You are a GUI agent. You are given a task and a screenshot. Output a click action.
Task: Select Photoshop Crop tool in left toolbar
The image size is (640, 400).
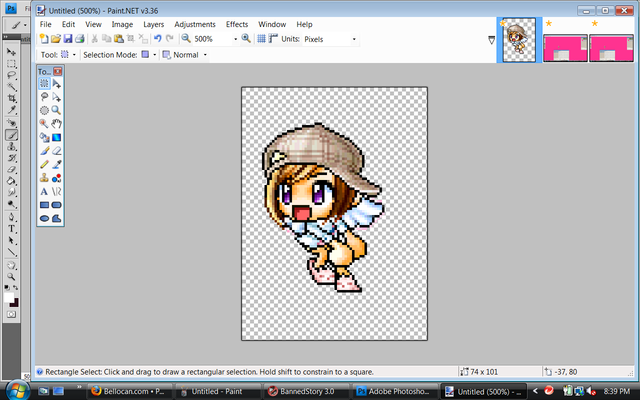point(11,98)
